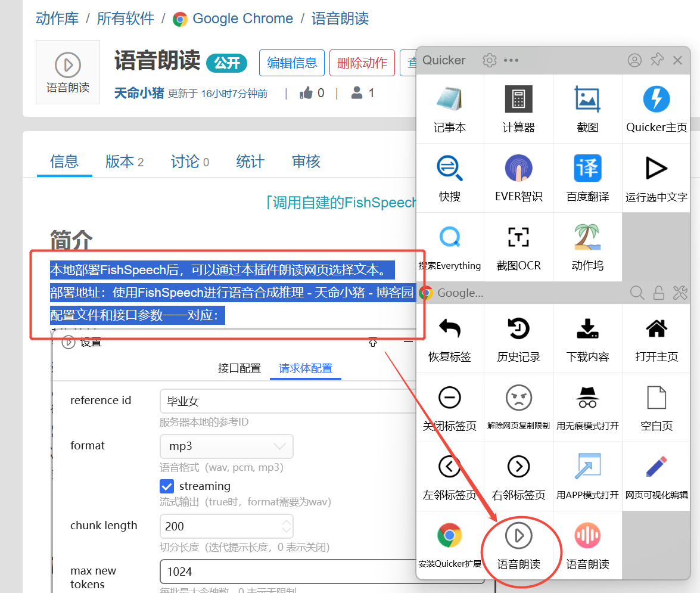Open 网页可视化编辑 pencil action
Viewport: 700px width, 593px height.
[657, 476]
